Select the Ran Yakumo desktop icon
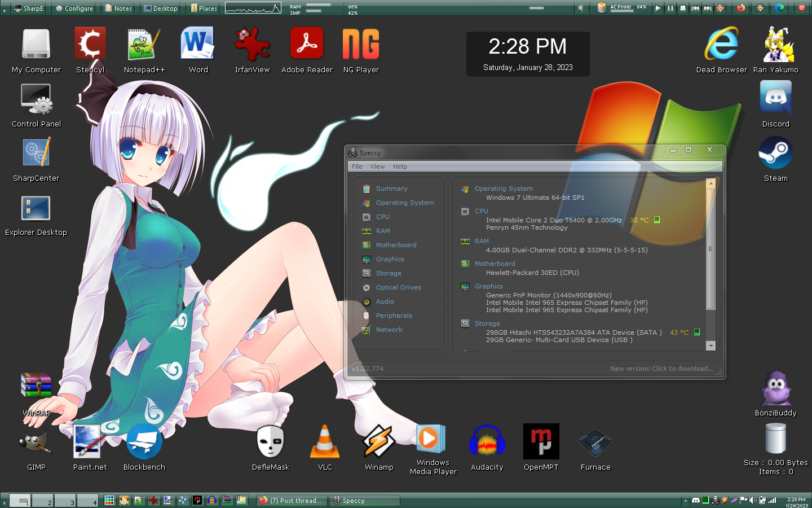The width and height of the screenshot is (812, 508). pos(776,51)
